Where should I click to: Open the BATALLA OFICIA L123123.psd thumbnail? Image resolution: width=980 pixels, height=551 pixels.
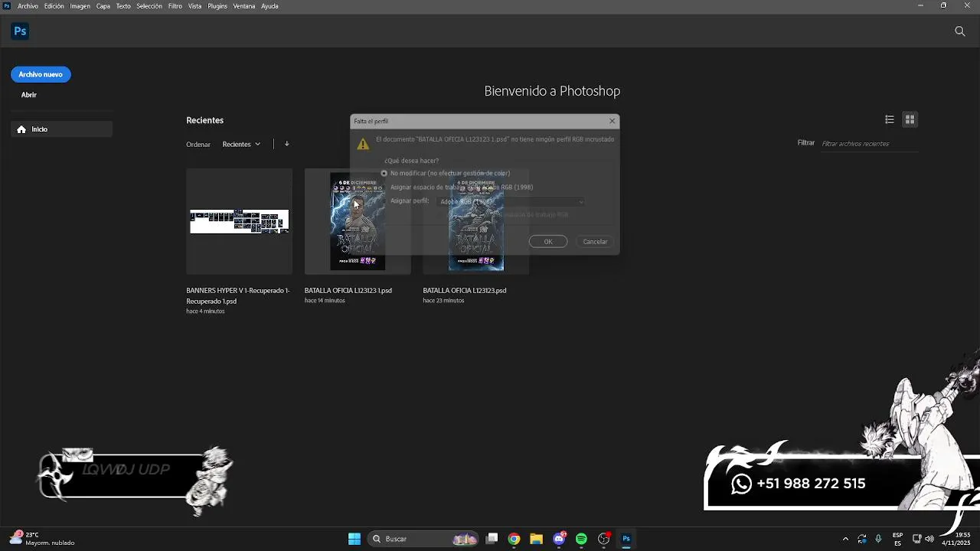pos(475,221)
